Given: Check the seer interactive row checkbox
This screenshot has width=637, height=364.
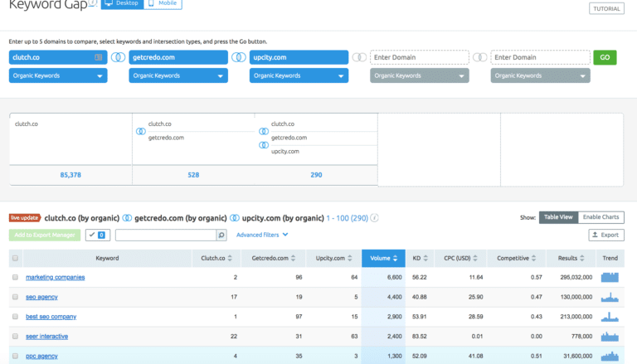Looking at the screenshot, I should click(16, 337).
